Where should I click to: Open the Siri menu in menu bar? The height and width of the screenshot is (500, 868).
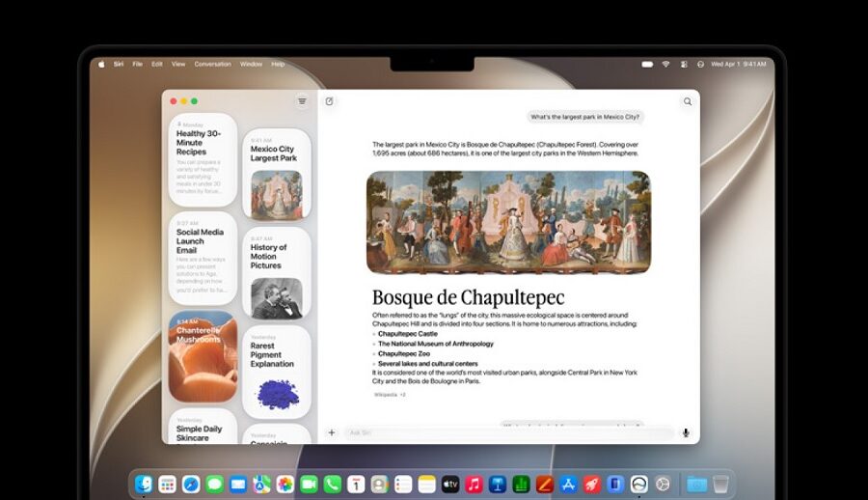119,65
